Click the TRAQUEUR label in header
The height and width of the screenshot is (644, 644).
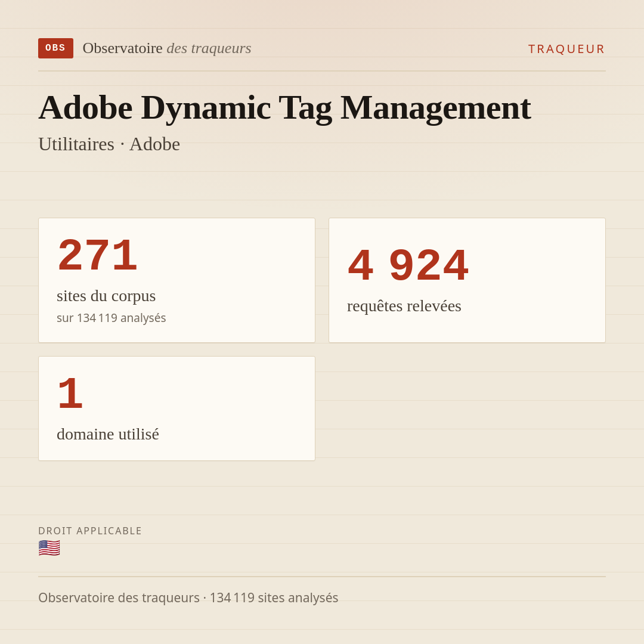point(566,49)
